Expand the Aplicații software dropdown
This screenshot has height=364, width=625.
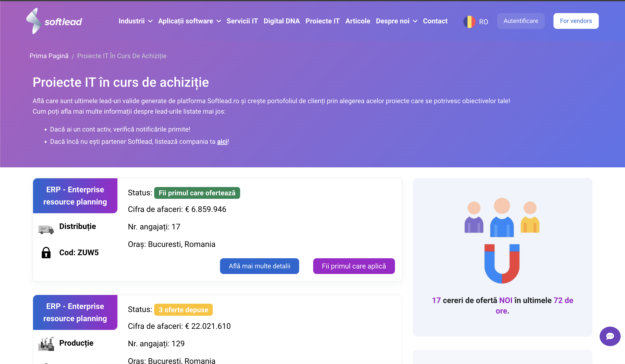189,21
